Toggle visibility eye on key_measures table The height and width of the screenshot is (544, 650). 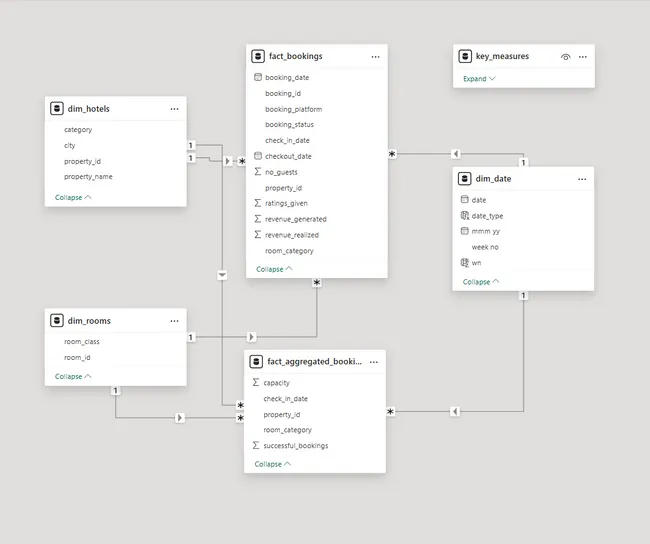[565, 57]
